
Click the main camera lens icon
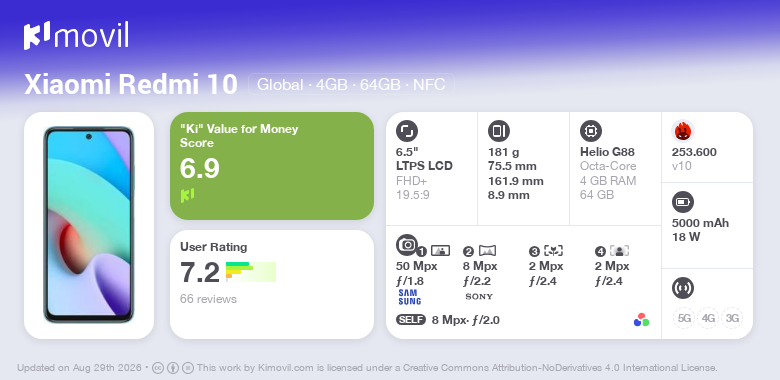pyautogui.click(x=407, y=244)
